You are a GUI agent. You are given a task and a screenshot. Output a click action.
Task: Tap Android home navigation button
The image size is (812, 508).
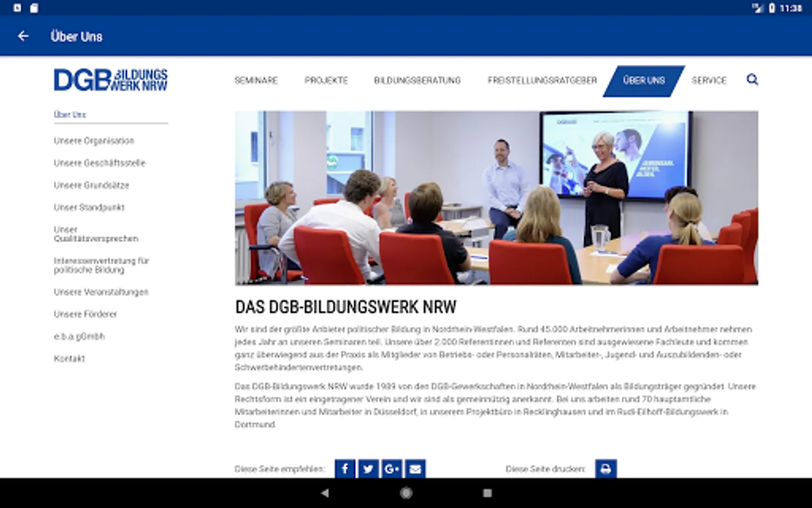tap(406, 493)
